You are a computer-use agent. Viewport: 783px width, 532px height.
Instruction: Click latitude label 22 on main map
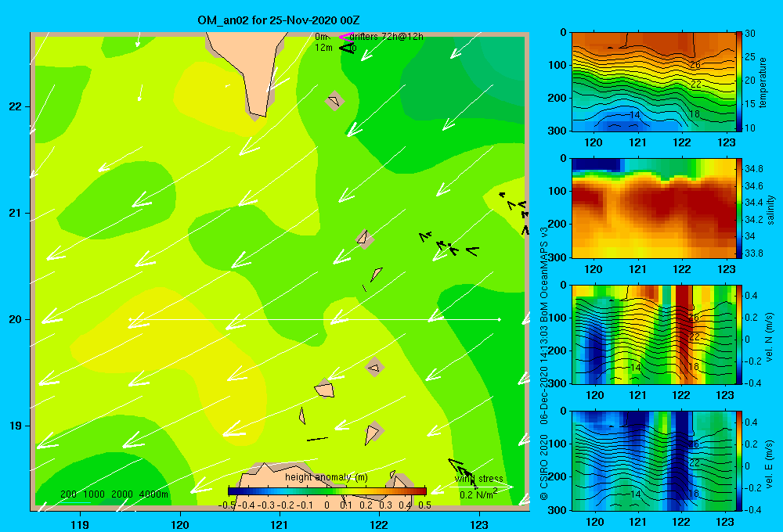tap(15, 106)
